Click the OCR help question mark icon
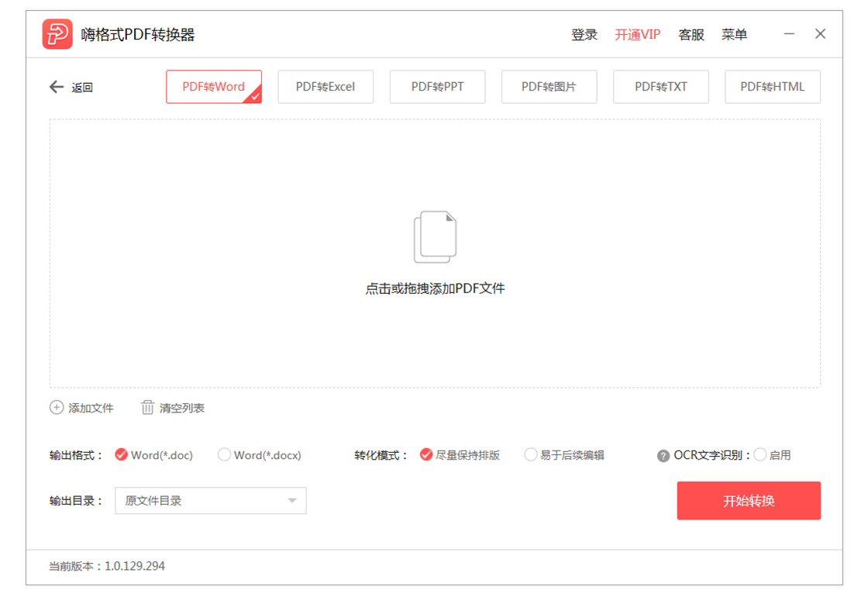868x597 pixels. tap(663, 455)
